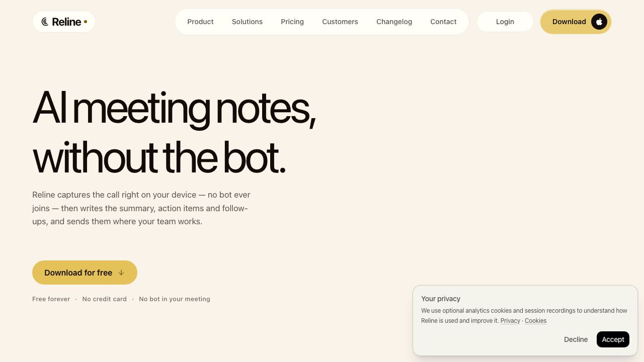Screen dimensions: 644x362
Task: Open the Privacy link in the banner
Action: click(x=510, y=321)
